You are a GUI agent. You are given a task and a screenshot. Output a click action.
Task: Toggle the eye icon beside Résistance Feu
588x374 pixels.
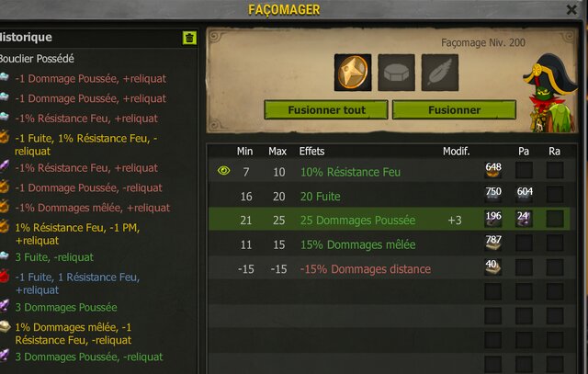tap(224, 171)
